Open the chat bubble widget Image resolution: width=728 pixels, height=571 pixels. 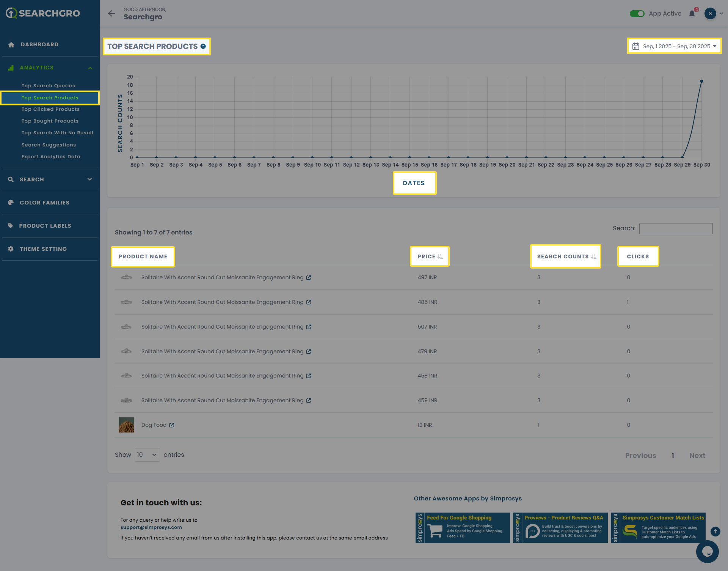[x=707, y=552]
